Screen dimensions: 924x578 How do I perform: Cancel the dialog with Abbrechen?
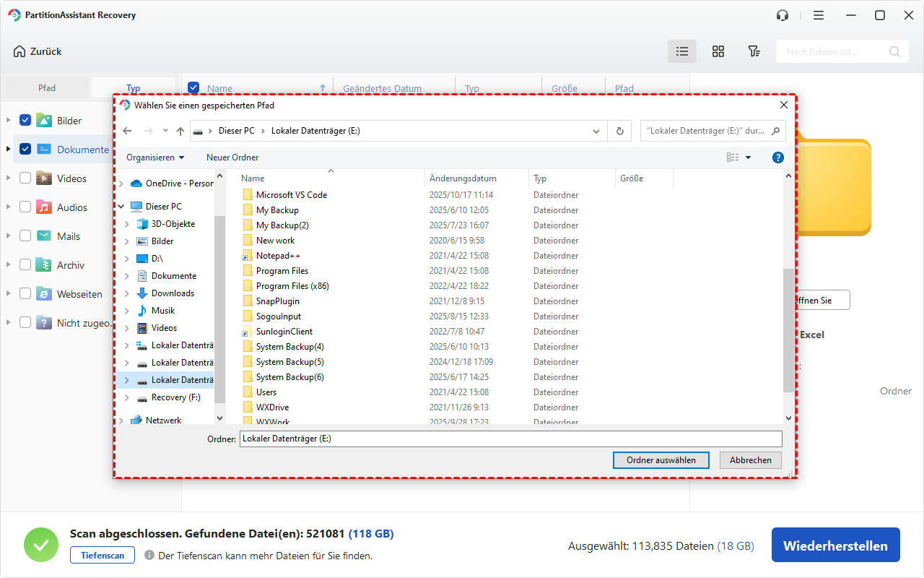pos(751,460)
